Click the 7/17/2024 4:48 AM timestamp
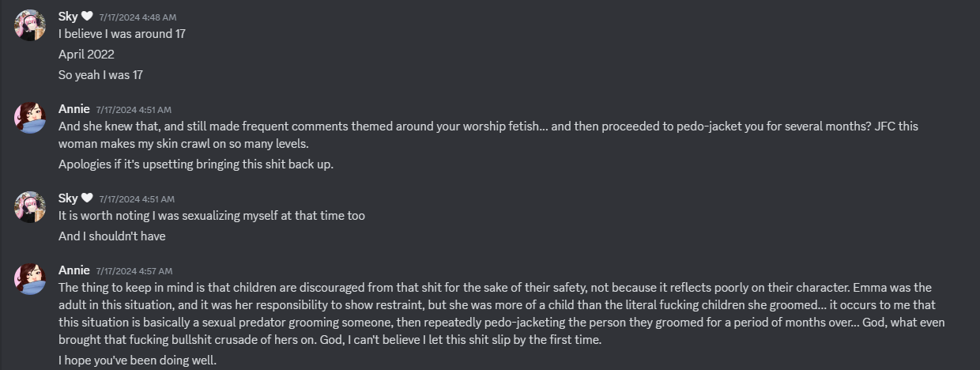 [x=138, y=17]
